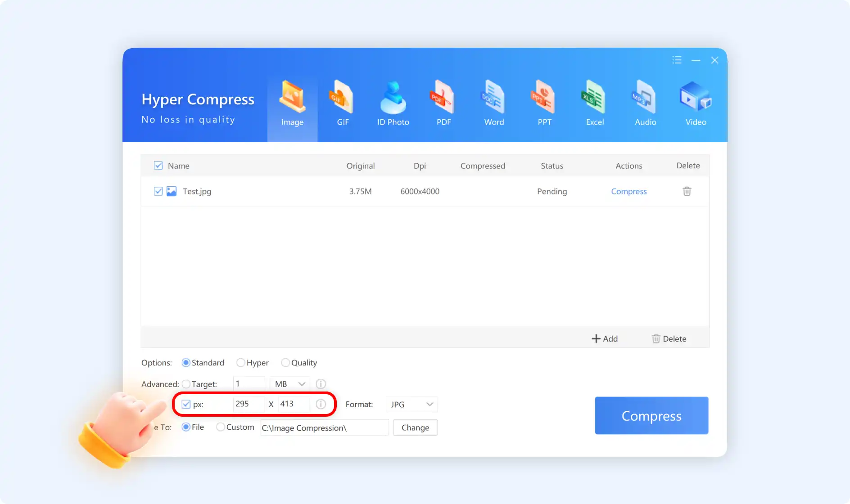Go to the Excel tab
Image resolution: width=850 pixels, height=504 pixels.
(595, 104)
